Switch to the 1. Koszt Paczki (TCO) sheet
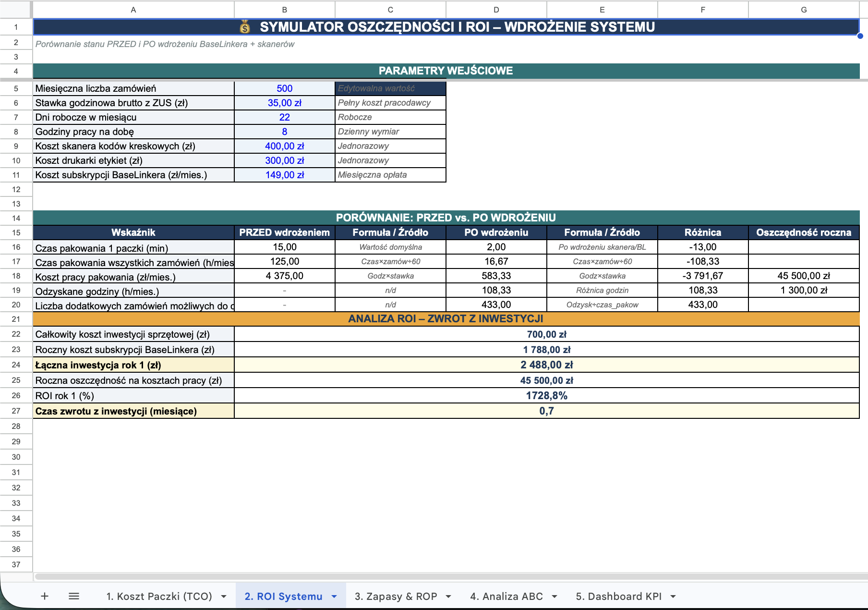 159,596
